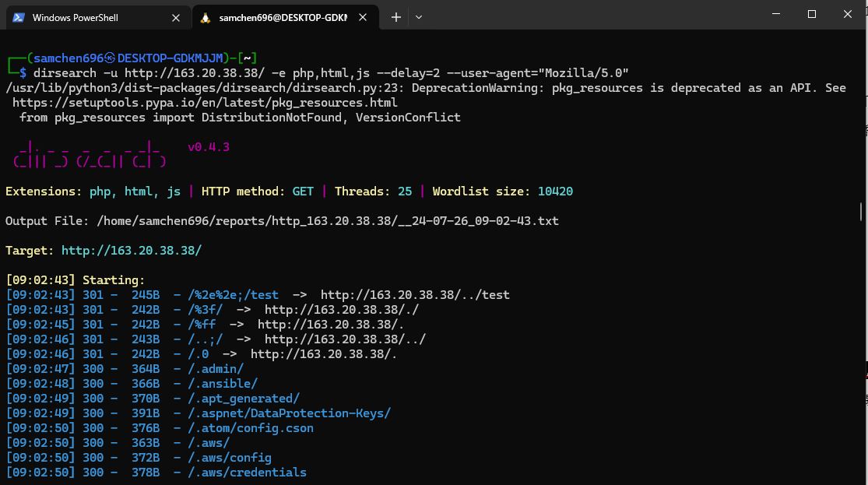Image resolution: width=868 pixels, height=485 pixels.
Task: Click the /.apt_generated/ result entry
Action: pos(244,398)
